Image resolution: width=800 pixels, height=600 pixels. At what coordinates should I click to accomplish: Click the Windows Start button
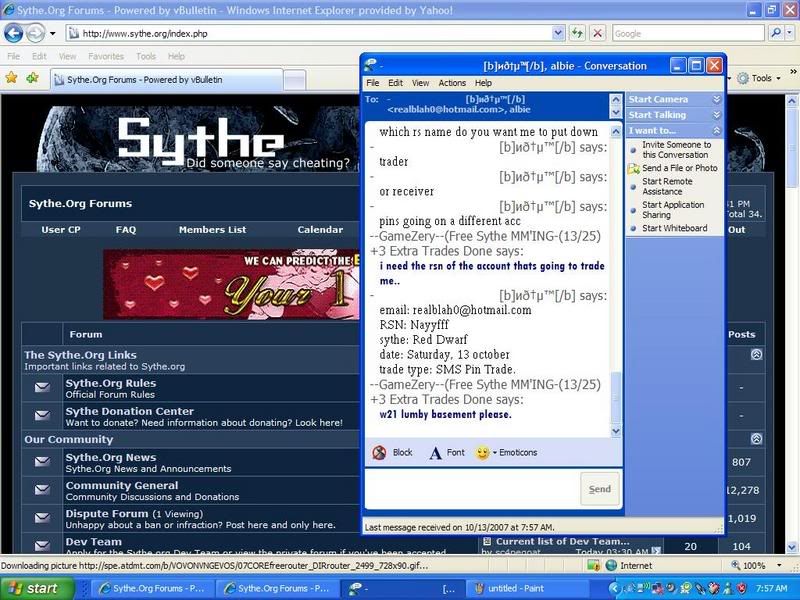click(x=37, y=588)
